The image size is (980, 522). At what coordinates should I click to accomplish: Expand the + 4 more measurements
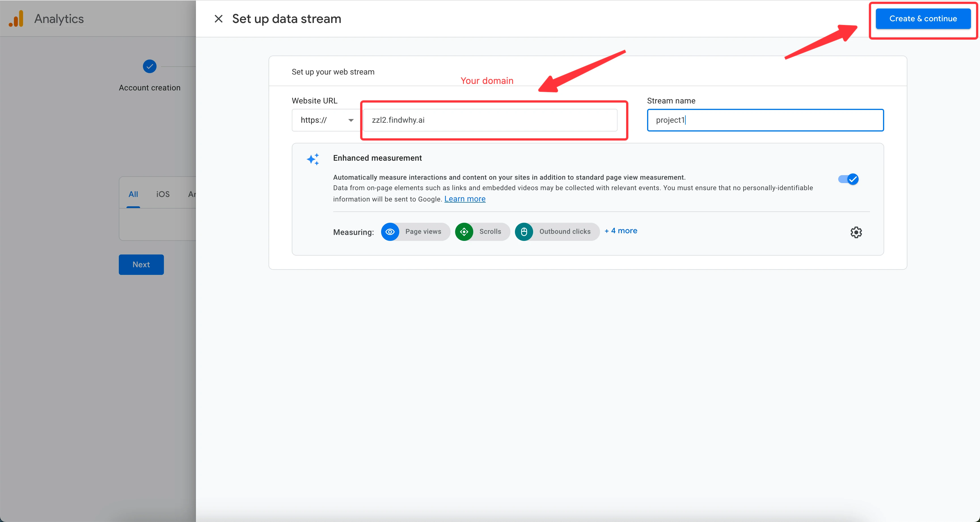[x=620, y=231]
